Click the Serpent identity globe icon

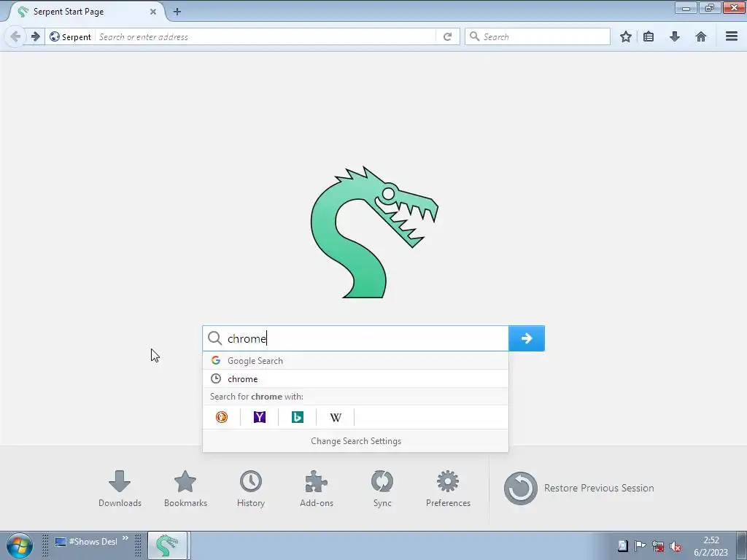[55, 36]
